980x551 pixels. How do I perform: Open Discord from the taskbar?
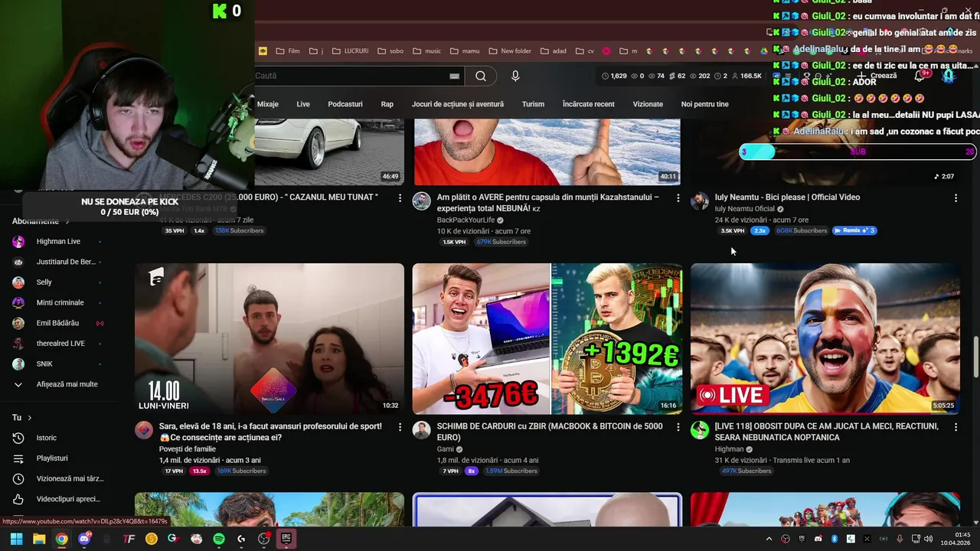(x=84, y=539)
